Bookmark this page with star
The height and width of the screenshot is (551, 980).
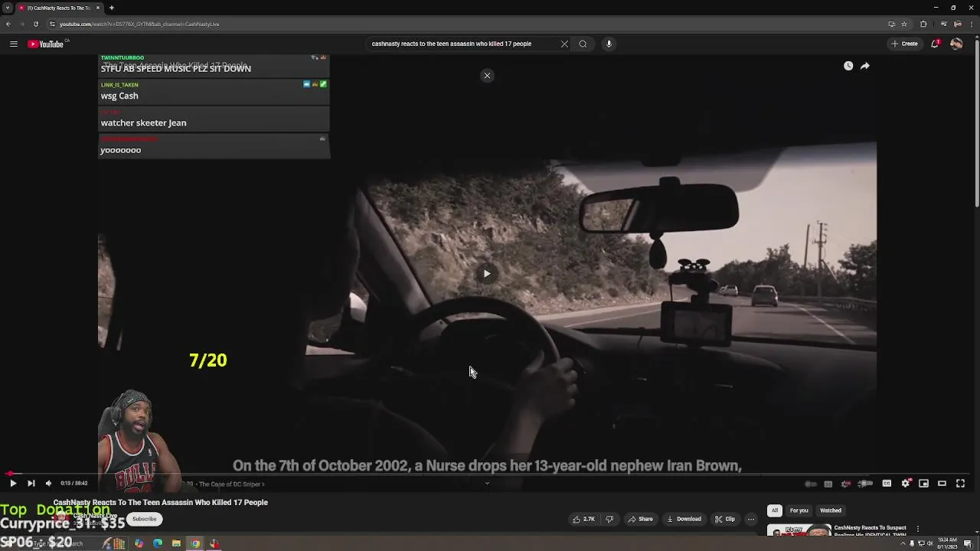click(904, 24)
